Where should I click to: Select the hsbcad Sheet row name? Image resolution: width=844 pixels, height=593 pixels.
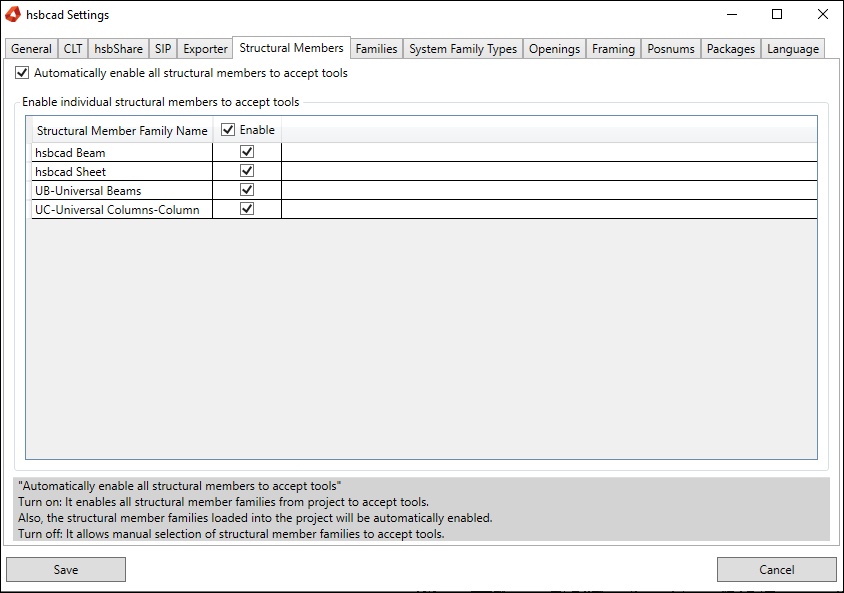tap(71, 172)
